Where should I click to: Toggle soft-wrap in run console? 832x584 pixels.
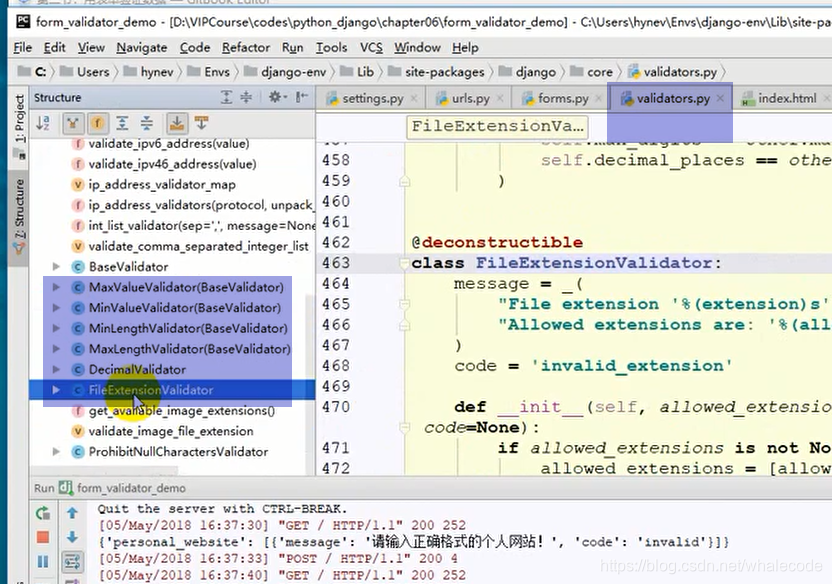click(x=72, y=562)
